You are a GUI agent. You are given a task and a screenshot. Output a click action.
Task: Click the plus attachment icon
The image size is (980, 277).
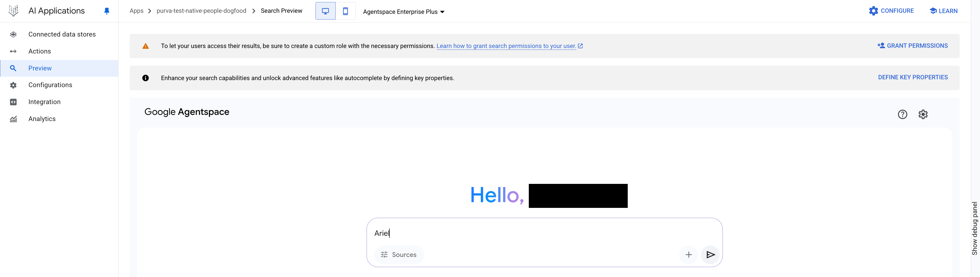pyautogui.click(x=689, y=255)
